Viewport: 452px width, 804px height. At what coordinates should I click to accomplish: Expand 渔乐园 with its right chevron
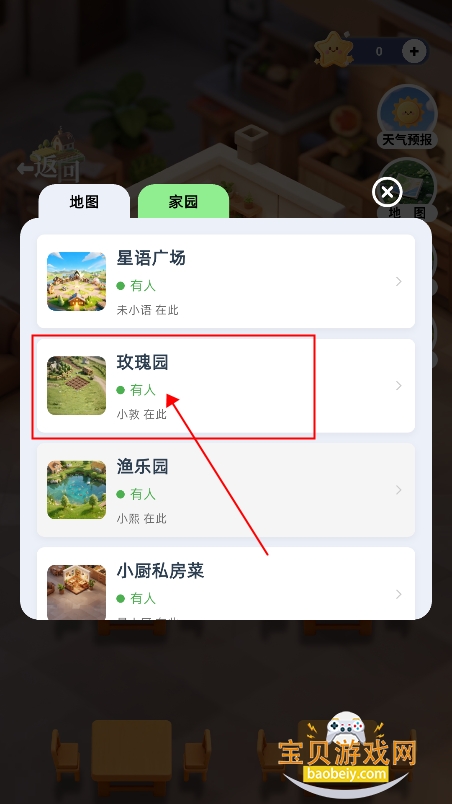pyautogui.click(x=399, y=490)
